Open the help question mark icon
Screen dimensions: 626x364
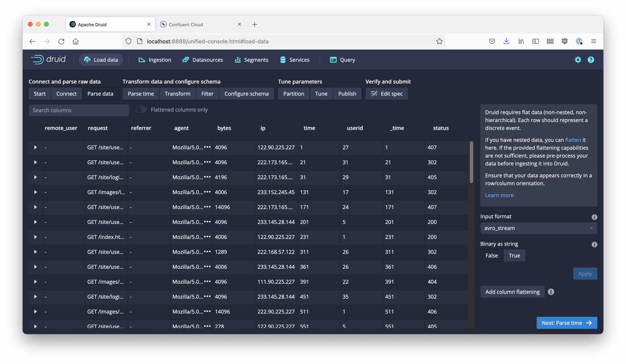591,60
